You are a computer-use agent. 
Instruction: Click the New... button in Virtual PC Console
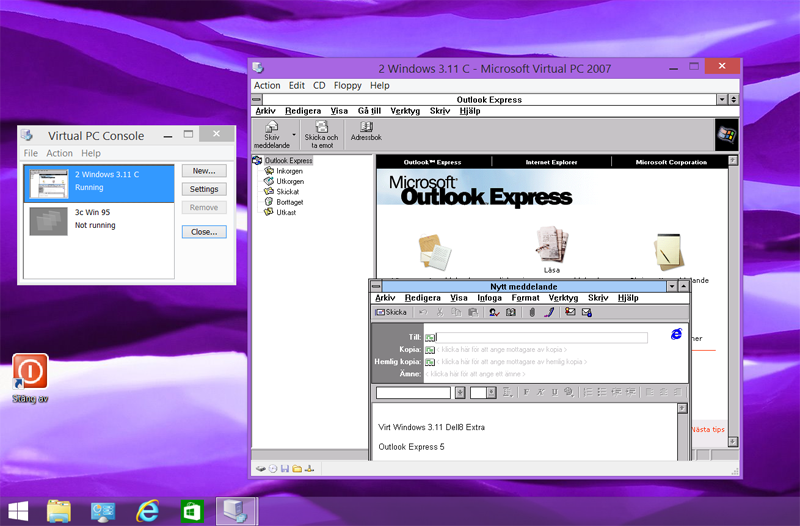pyautogui.click(x=204, y=171)
